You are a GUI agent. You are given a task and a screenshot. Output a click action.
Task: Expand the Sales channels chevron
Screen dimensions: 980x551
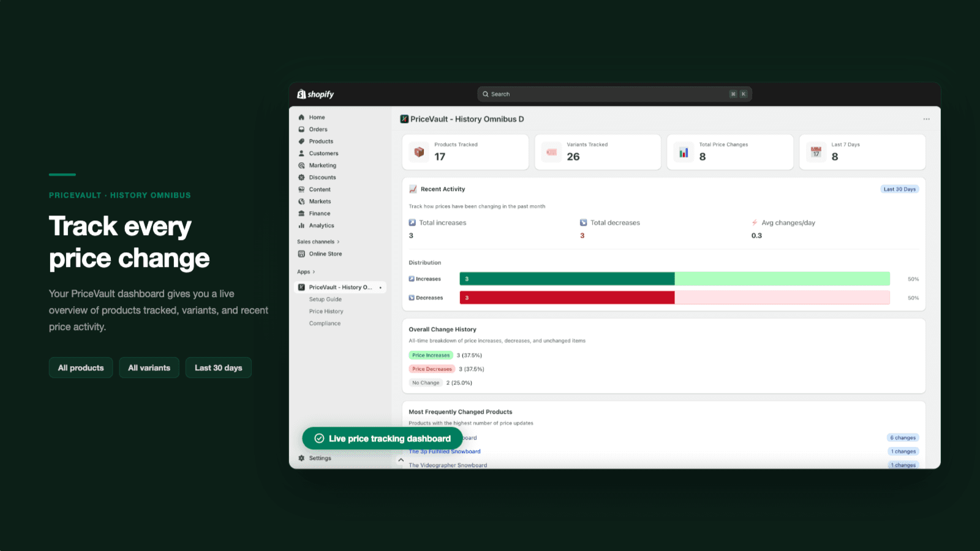tap(338, 242)
